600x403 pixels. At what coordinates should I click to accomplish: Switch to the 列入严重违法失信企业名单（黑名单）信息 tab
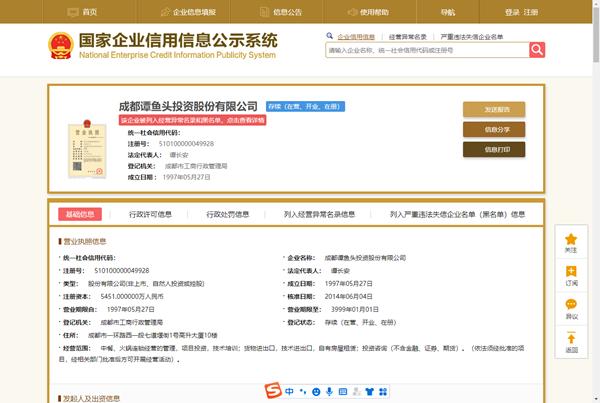457,214
